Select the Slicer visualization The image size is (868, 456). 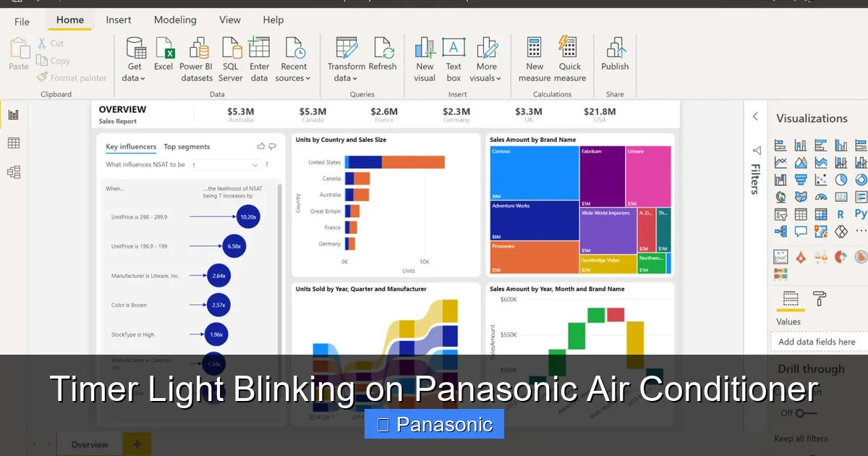point(780,214)
